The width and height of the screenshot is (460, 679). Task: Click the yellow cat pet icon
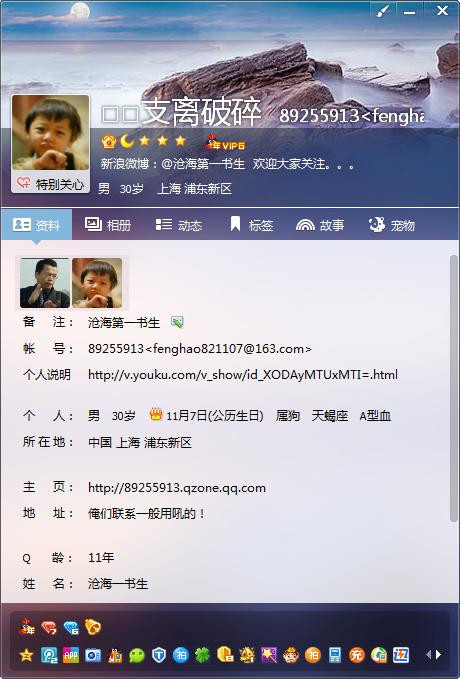coord(247,655)
